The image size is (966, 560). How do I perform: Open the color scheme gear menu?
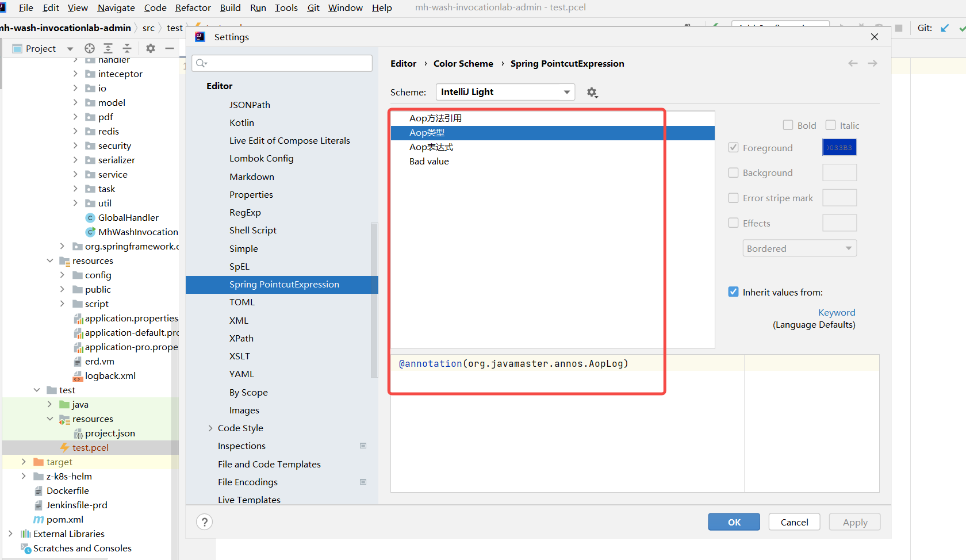point(592,92)
